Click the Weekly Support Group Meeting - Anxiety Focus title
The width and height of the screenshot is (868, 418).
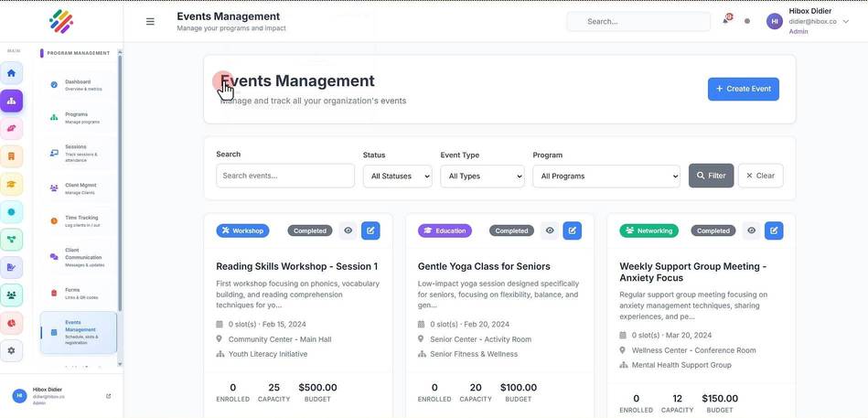(693, 272)
